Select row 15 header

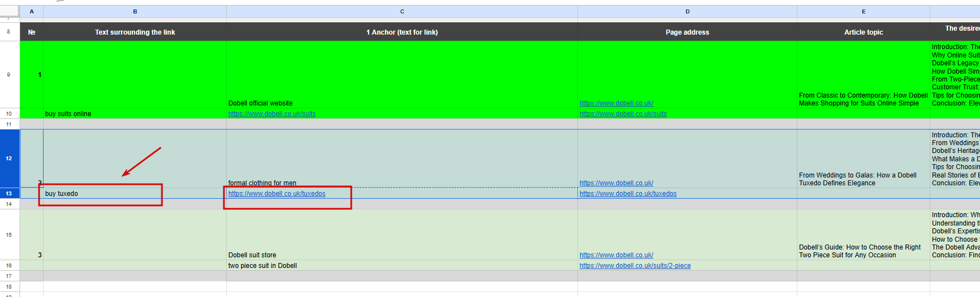[9, 234]
